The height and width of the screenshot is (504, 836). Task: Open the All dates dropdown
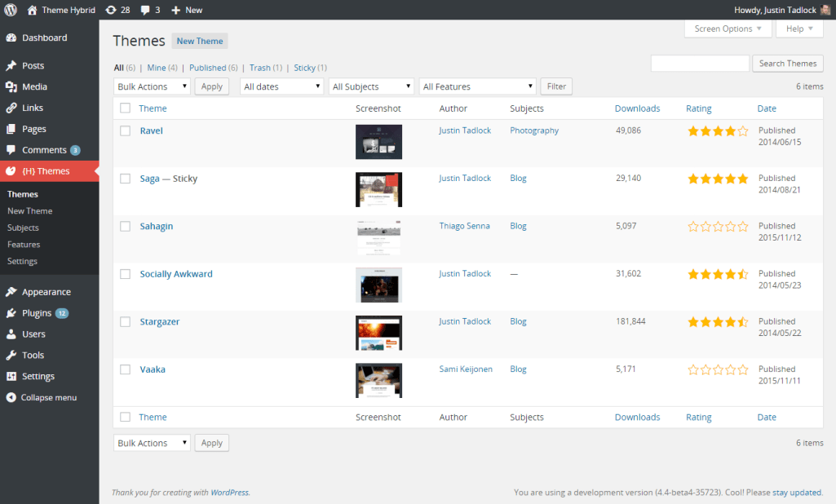coord(281,86)
